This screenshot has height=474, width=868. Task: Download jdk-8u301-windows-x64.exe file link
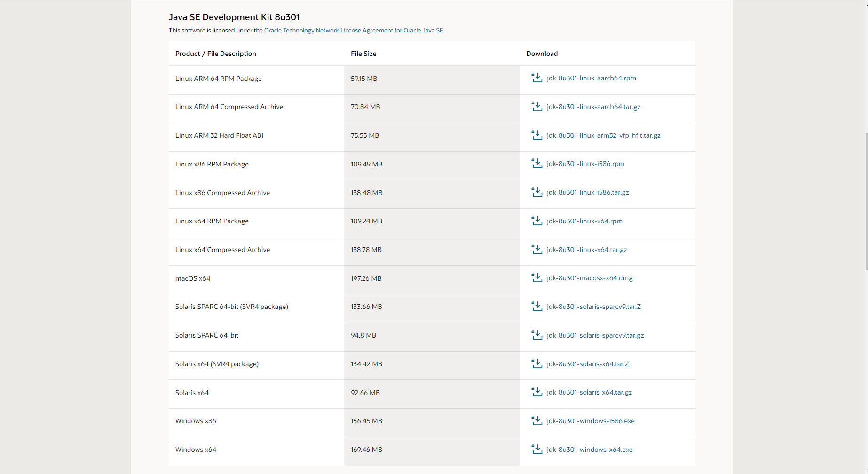pyautogui.click(x=590, y=450)
